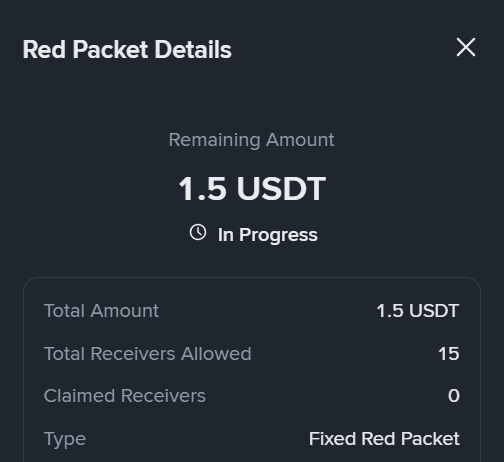Click the Red Packet Details title
This screenshot has width=504, height=462.
[127, 50]
